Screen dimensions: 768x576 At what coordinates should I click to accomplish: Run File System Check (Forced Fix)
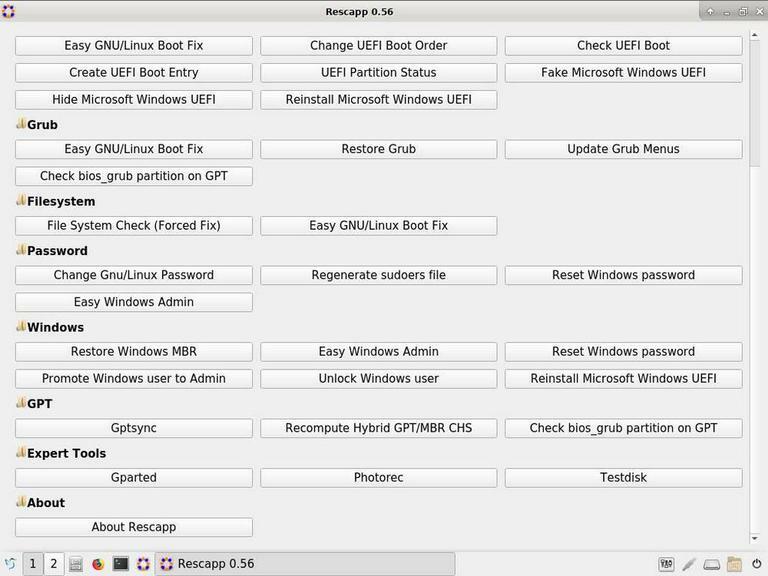(134, 225)
